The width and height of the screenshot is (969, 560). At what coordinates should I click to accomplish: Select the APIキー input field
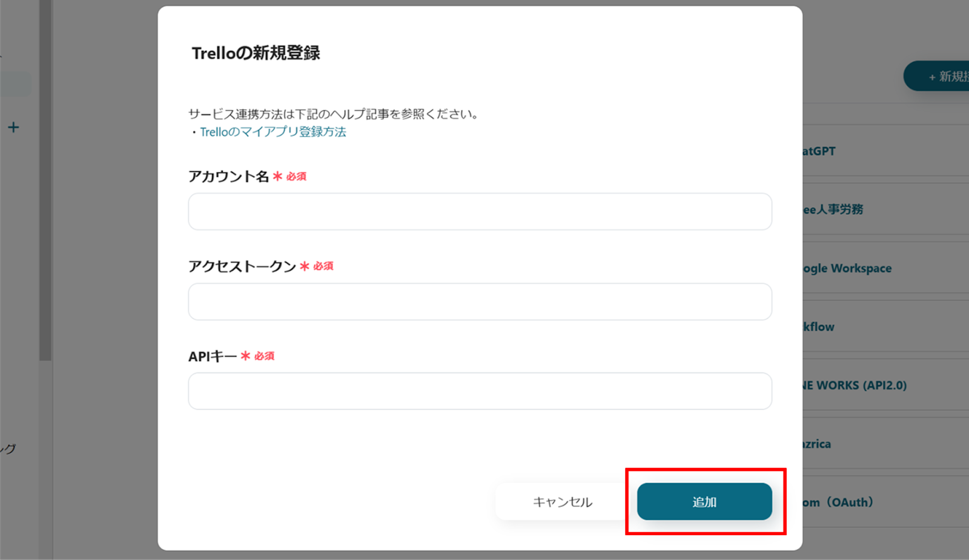pyautogui.click(x=480, y=391)
